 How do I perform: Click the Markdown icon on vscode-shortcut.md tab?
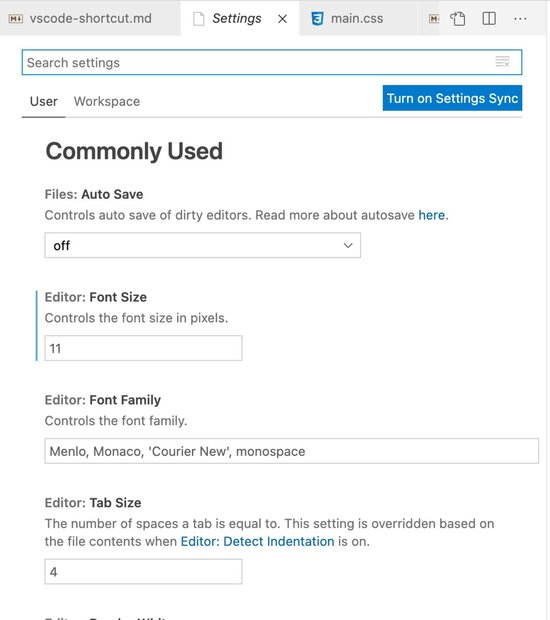coord(16,19)
